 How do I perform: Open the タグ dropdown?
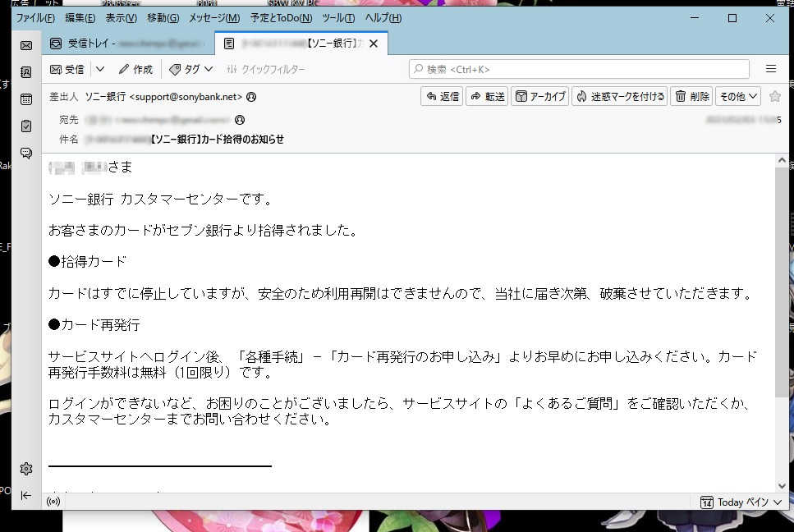click(x=190, y=69)
